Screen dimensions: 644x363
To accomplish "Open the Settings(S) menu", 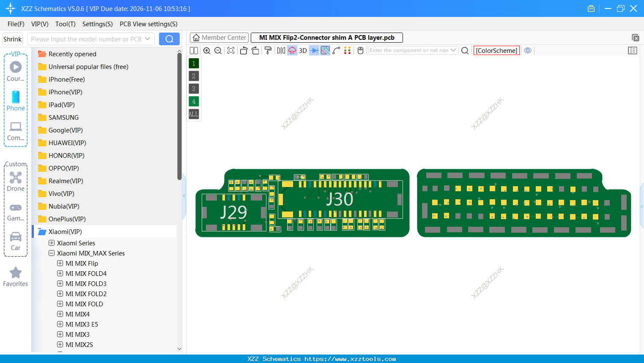I will coord(97,24).
